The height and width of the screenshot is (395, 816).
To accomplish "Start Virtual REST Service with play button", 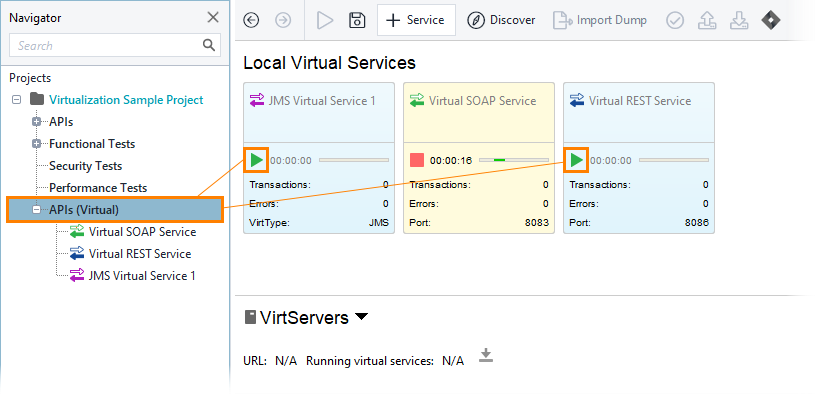I will pyautogui.click(x=576, y=160).
